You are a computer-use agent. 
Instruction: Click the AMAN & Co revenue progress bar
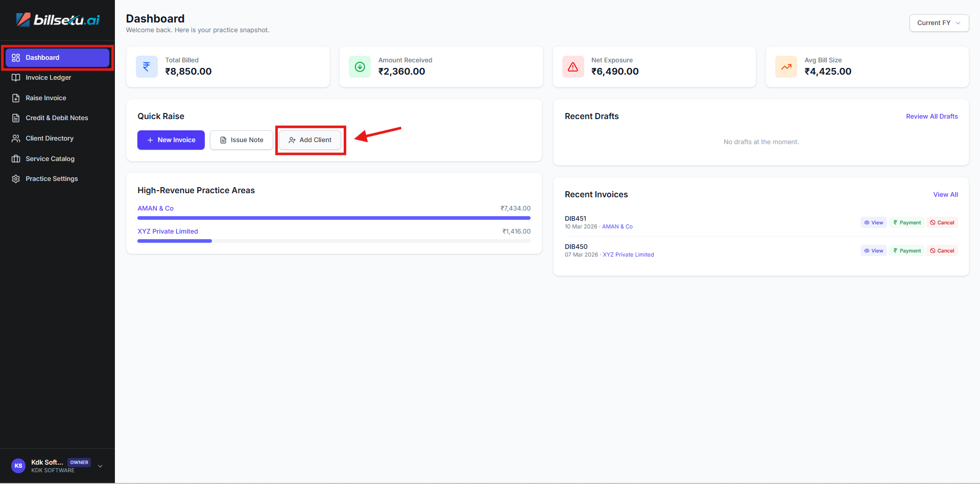(333, 218)
